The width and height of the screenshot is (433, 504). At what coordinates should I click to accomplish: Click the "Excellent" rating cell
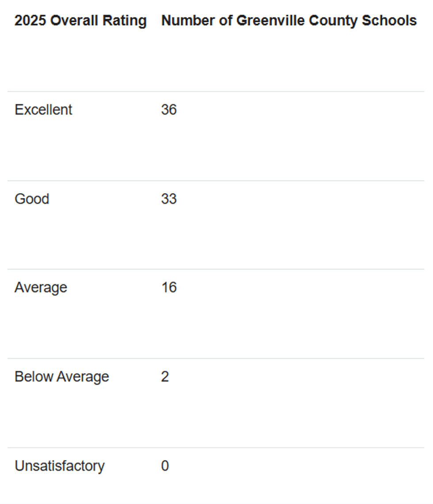click(x=43, y=110)
